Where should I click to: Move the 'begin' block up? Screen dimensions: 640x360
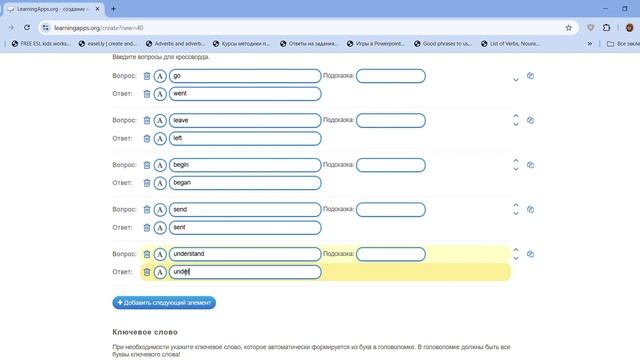pyautogui.click(x=516, y=160)
